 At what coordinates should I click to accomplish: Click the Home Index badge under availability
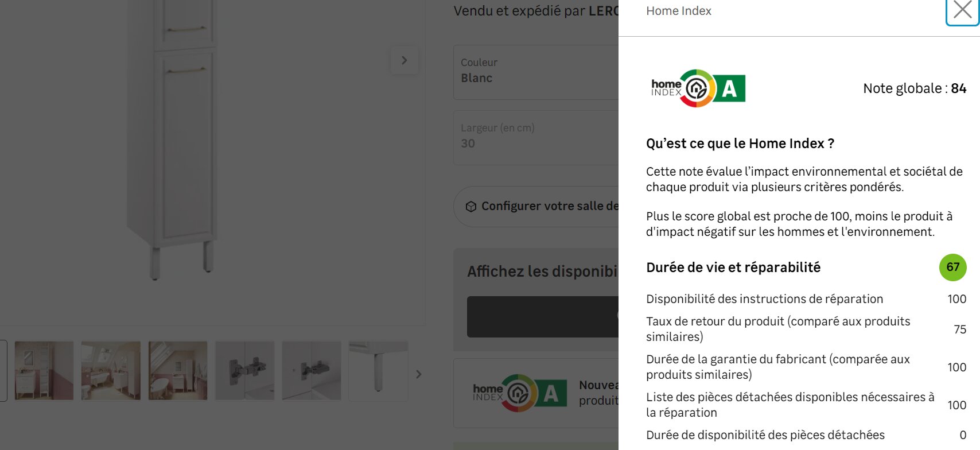pyautogui.click(x=520, y=393)
